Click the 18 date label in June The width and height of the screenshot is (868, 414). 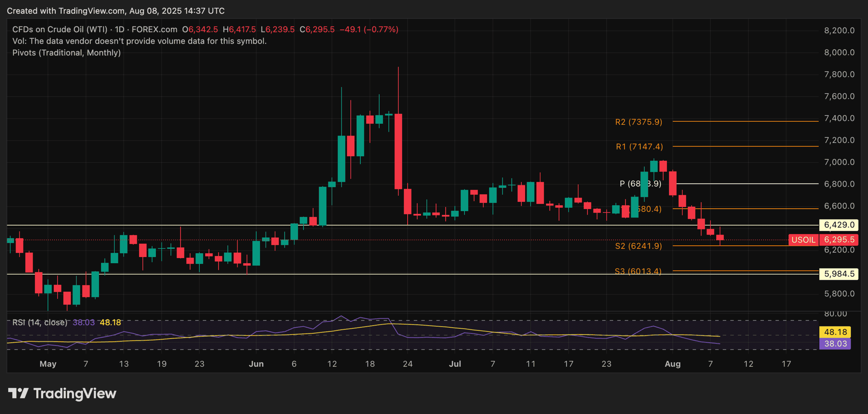tap(370, 364)
